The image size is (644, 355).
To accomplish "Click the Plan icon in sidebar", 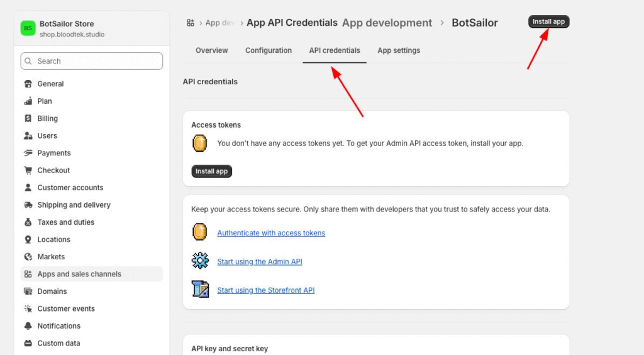I will (x=28, y=101).
